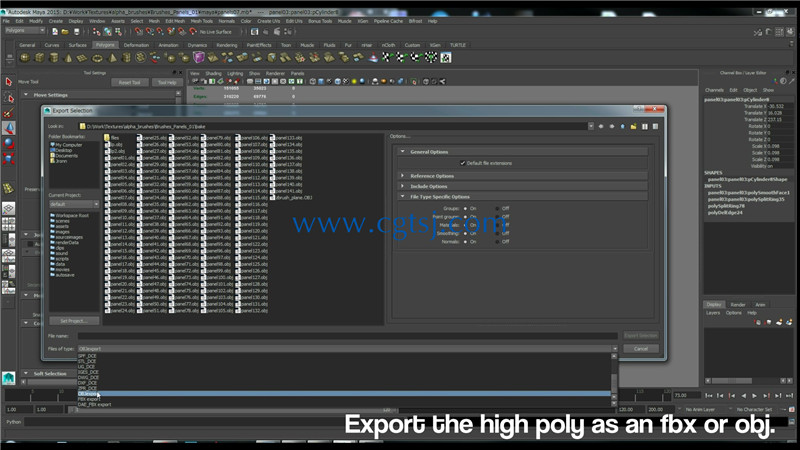The width and height of the screenshot is (800, 450).
Task: Select the Scale tool icon in toolbox
Action: (9, 158)
